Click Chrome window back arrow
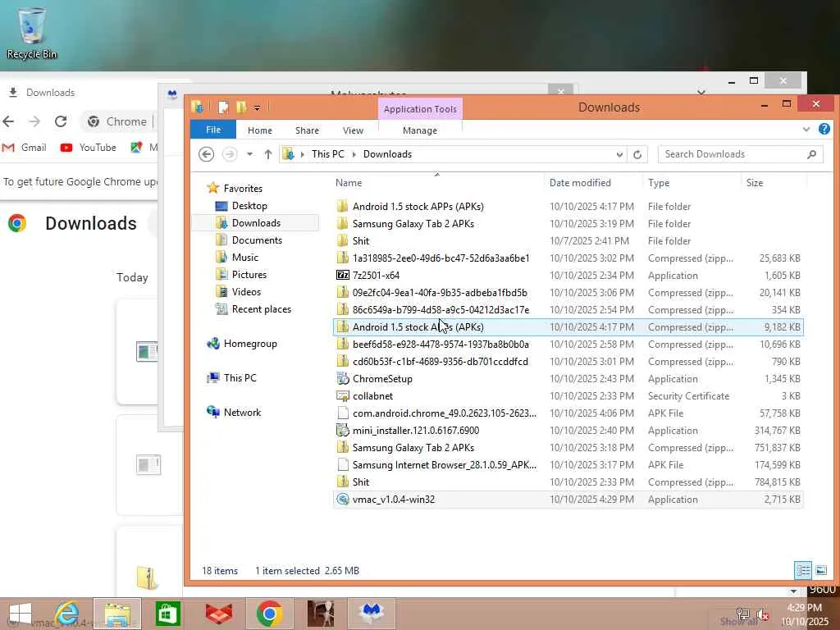Viewport: 840px width, 630px height. pos(8,121)
